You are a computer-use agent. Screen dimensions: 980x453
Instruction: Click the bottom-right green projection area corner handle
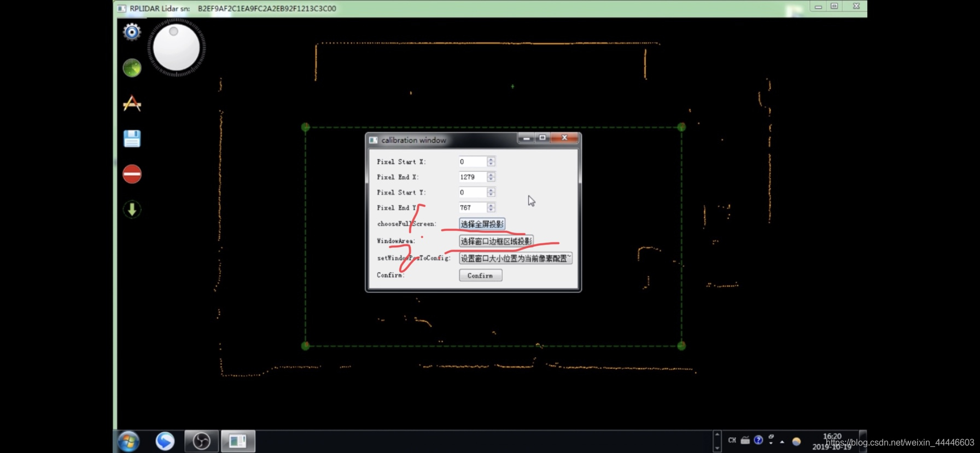point(681,346)
